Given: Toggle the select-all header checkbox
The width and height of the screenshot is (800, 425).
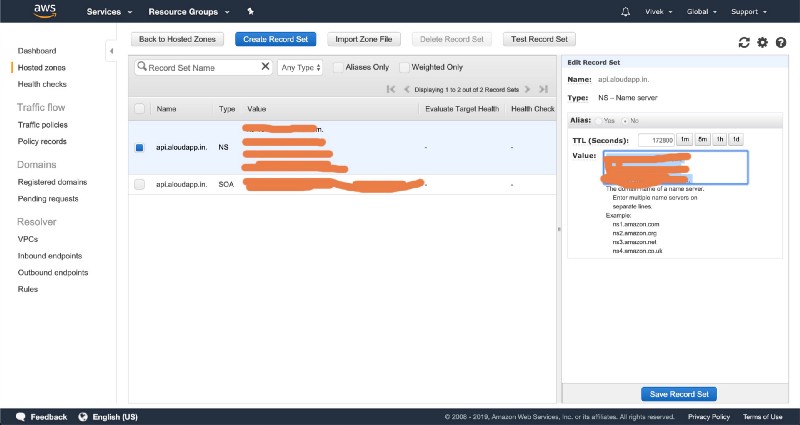Looking at the screenshot, I should click(139, 109).
